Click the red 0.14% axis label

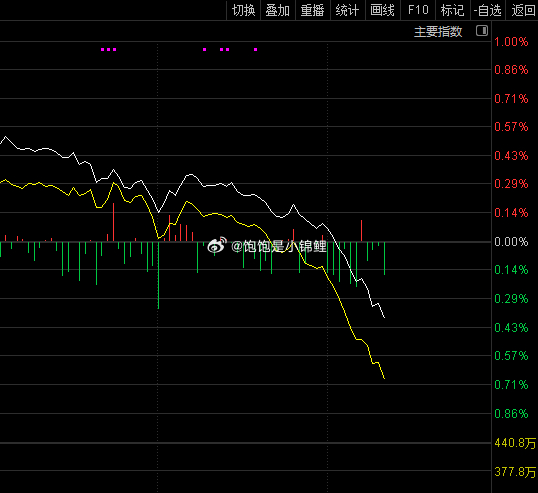511,213
